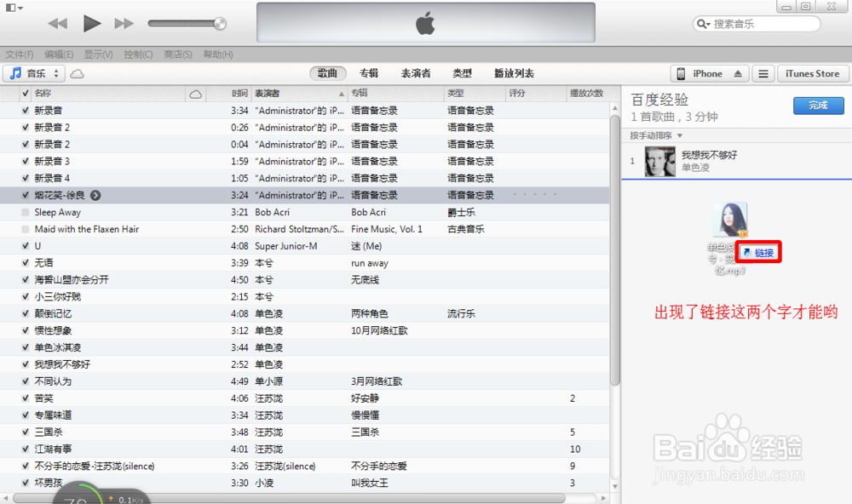Uncheck the checkbox for 烟花笑-徐良
Viewport: 852px width, 504px height.
(25, 195)
